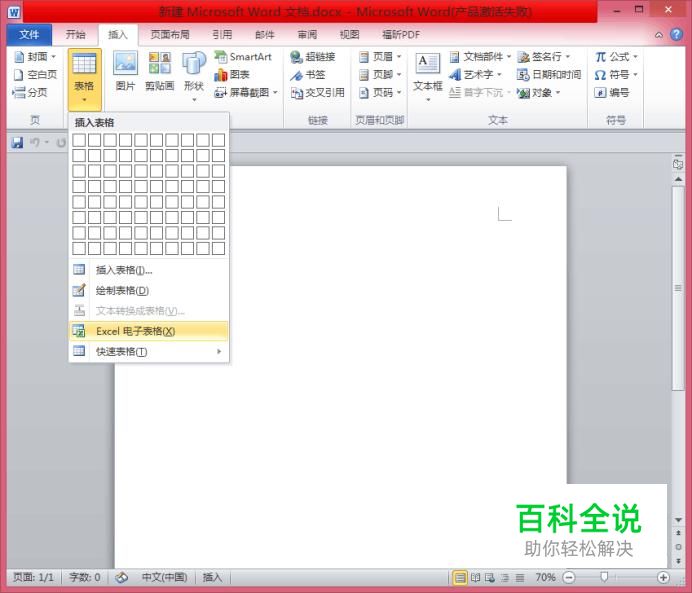The width and height of the screenshot is (692, 593).
Task: Adjust the zoom slider handle
Action: point(604,577)
